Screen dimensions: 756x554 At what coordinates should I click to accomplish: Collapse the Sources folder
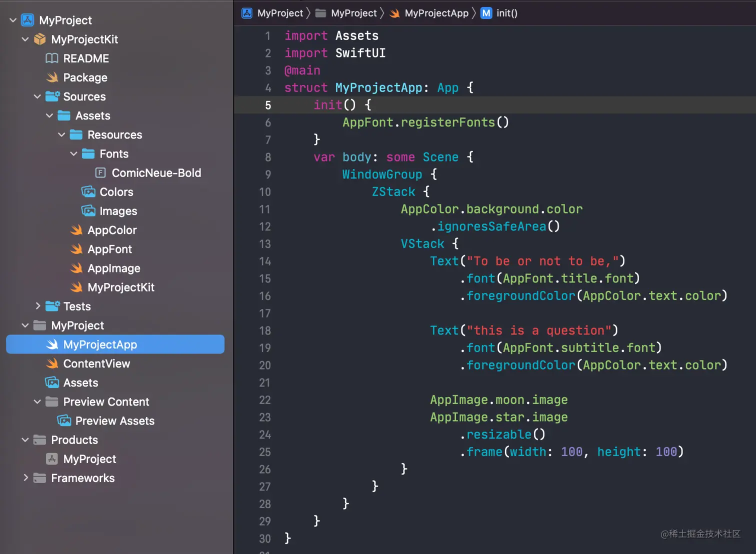(x=37, y=96)
